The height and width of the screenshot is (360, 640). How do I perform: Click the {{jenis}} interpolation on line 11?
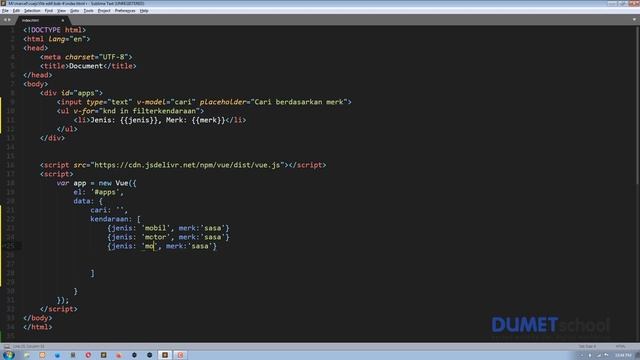139,120
